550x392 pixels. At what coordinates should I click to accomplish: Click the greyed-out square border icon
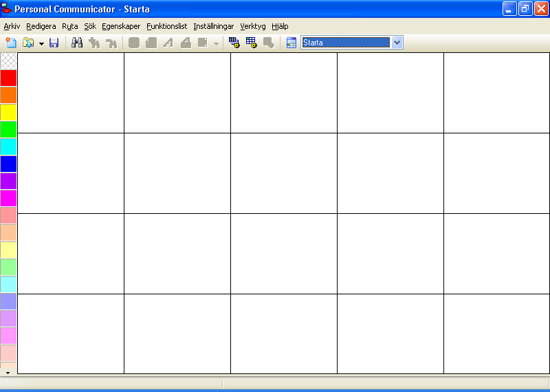(x=203, y=43)
